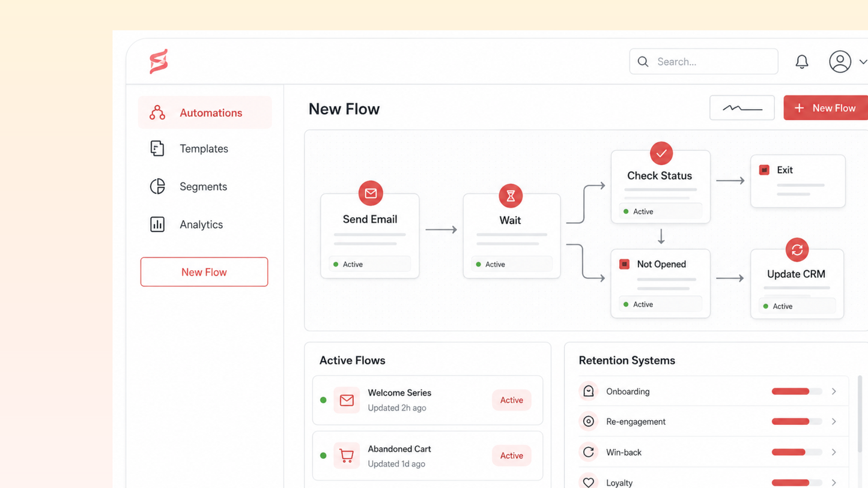This screenshot has width=868, height=488.
Task: Select the Update CRM refresh icon
Action: (x=797, y=250)
